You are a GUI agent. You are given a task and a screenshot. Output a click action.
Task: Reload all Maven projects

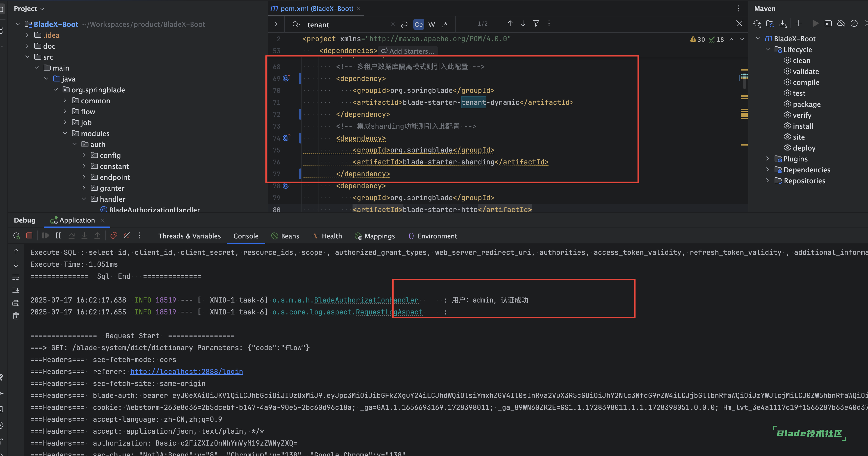757,24
